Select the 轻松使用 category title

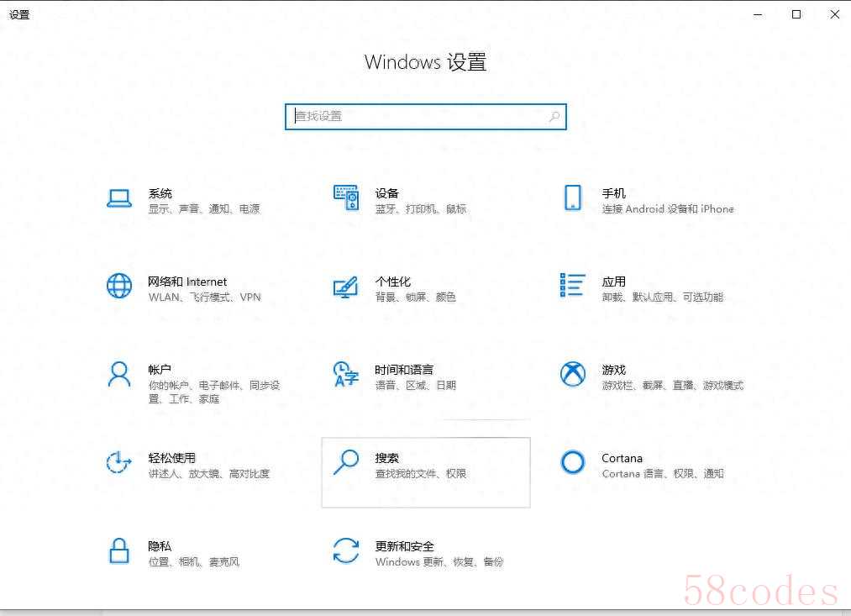171,458
